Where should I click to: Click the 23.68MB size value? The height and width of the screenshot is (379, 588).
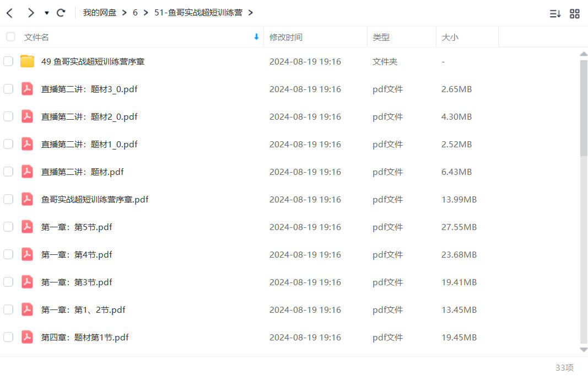(459, 254)
